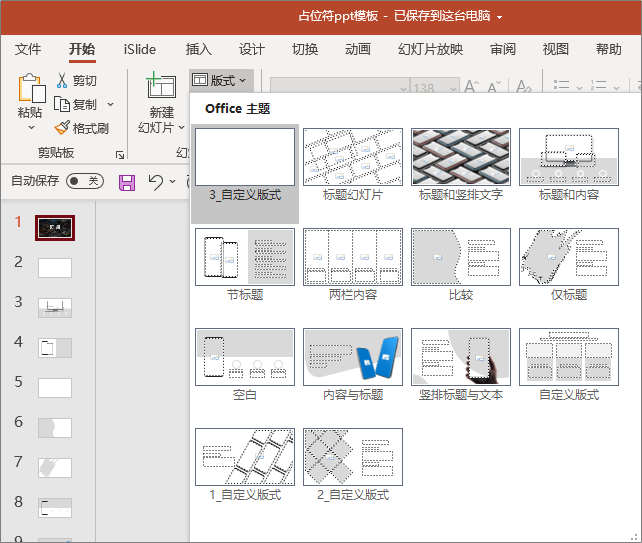Click the 格式刷 Format Painter label

click(x=90, y=129)
